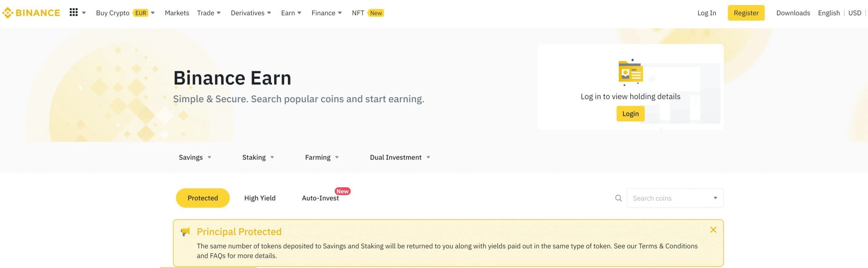Click the search magnifier icon
Image resolution: width=868 pixels, height=268 pixels.
coord(618,198)
